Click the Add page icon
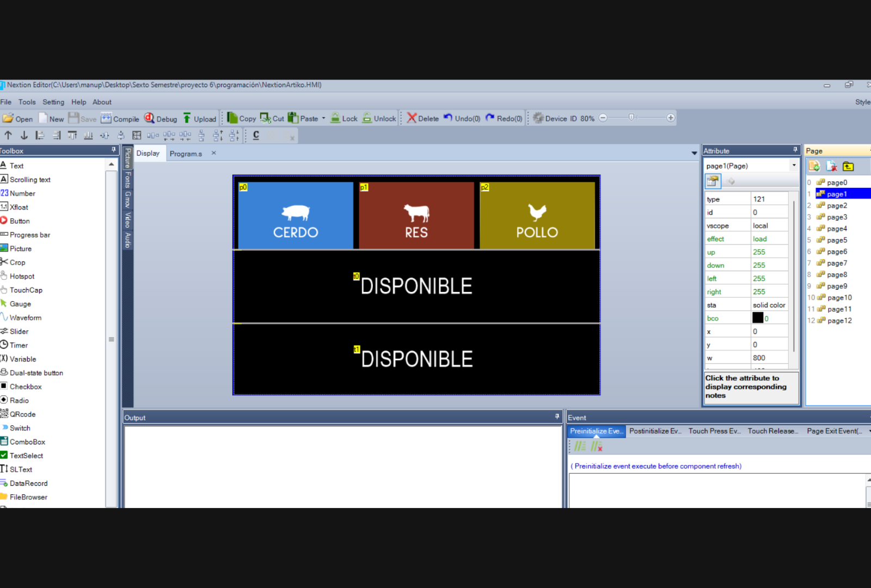Screen dimensions: 871x588 (x=814, y=166)
